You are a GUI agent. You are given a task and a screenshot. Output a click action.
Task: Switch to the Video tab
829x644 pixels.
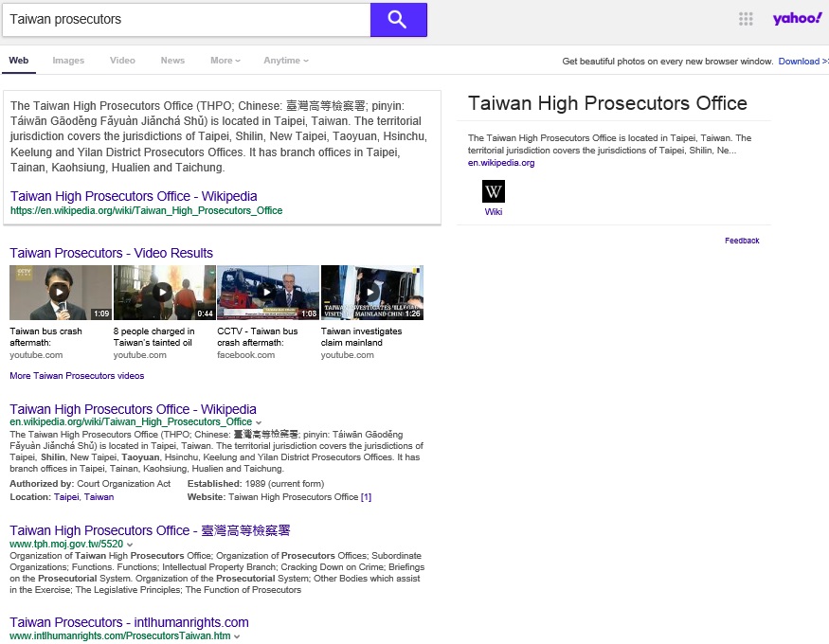(122, 61)
